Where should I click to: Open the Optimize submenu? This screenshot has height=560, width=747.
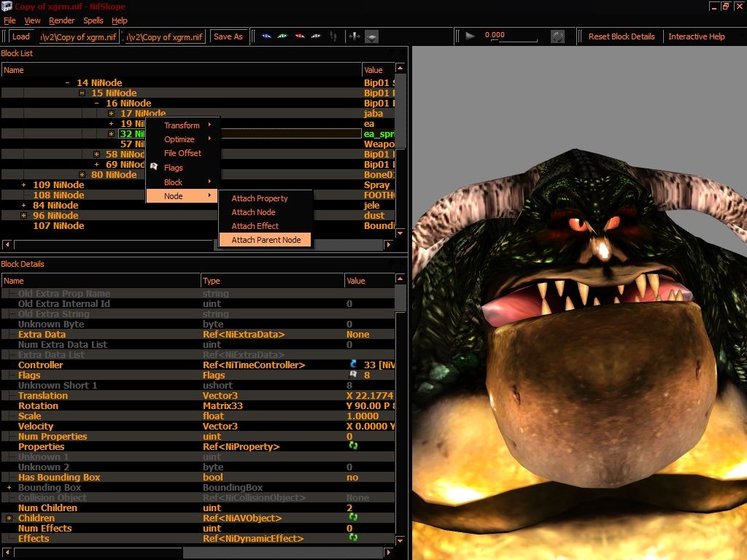click(182, 139)
